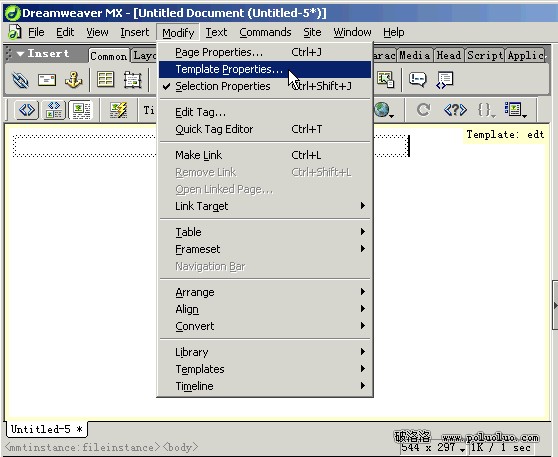Switch to Show Code View
The width and height of the screenshot is (558, 457).
pos(27,110)
